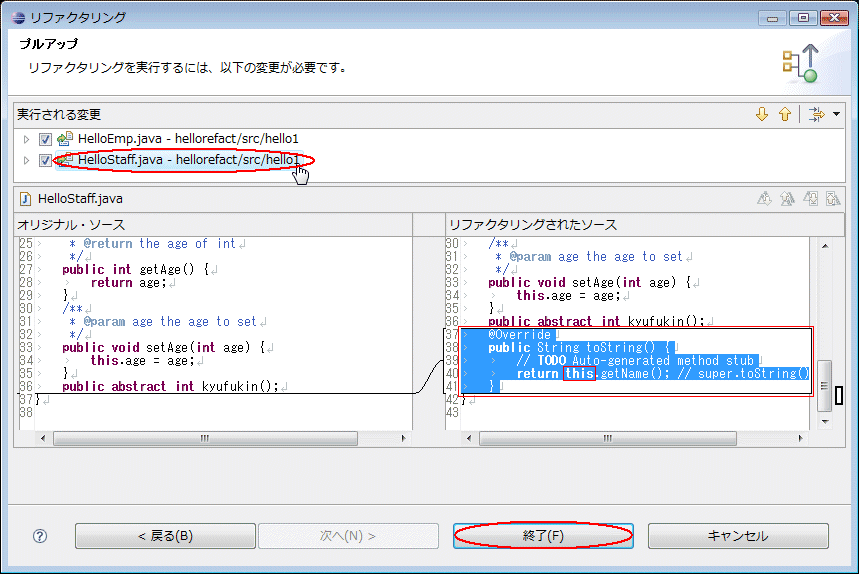Screen dimensions: 859x574
Task: Click "public void setAge(int age) {" in refactored source
Action: (x=590, y=283)
